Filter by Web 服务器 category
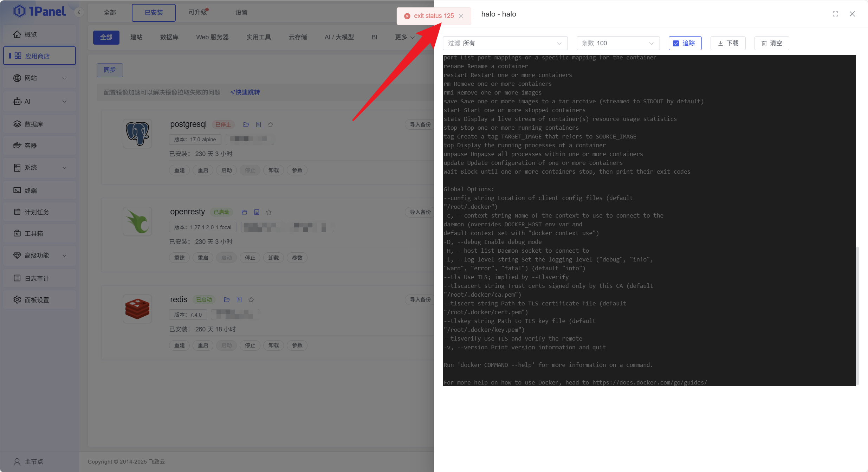This screenshot has width=868, height=472. point(212,37)
